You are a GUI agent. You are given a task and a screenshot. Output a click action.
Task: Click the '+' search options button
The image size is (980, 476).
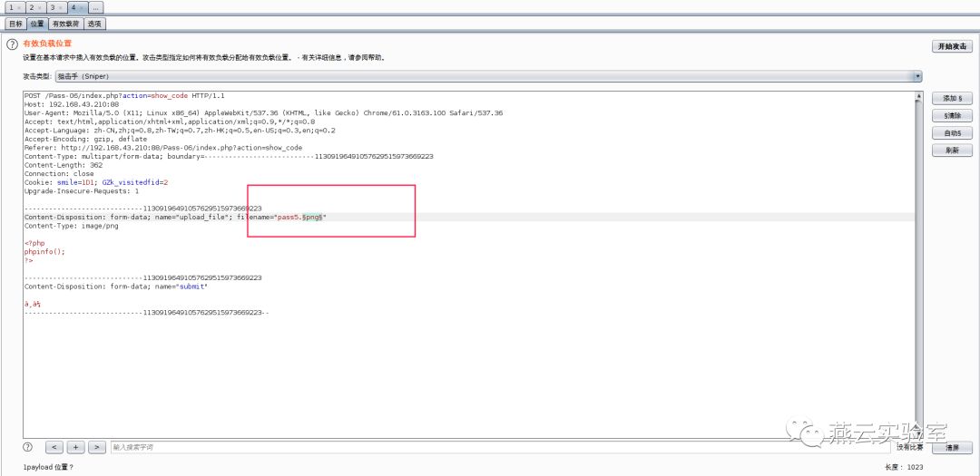[x=75, y=447]
